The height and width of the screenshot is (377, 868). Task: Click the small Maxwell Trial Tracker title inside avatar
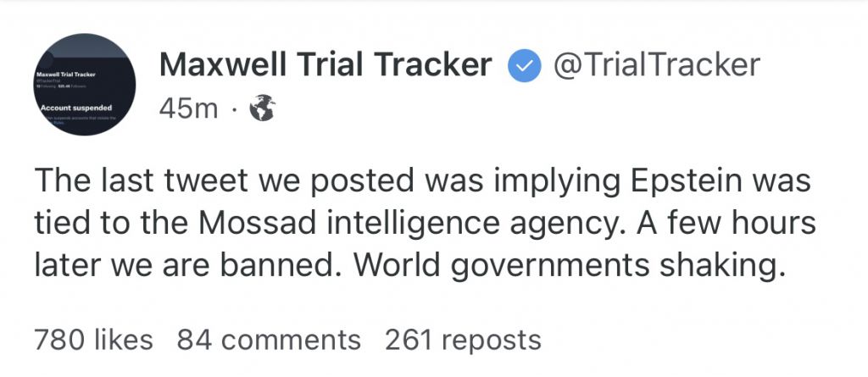(x=65, y=74)
